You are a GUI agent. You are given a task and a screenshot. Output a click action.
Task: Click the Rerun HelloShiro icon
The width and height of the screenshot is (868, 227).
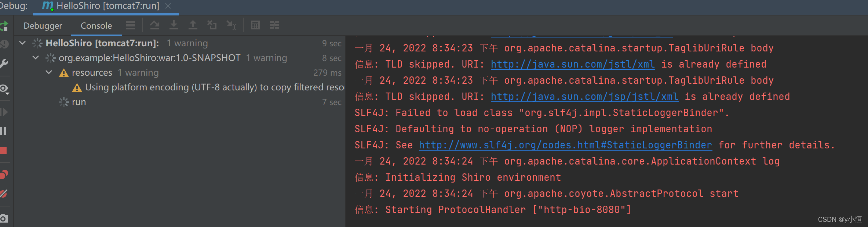tap(4, 26)
